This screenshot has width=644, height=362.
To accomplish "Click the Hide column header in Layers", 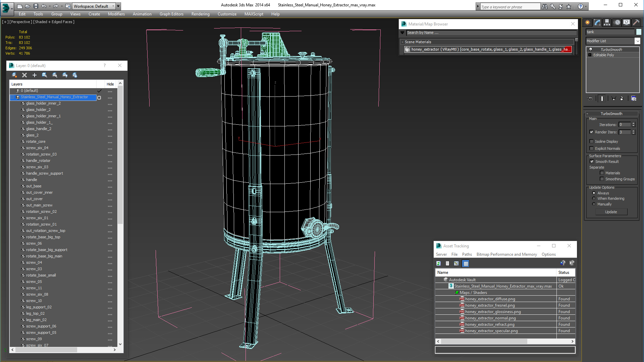I will [110, 84].
